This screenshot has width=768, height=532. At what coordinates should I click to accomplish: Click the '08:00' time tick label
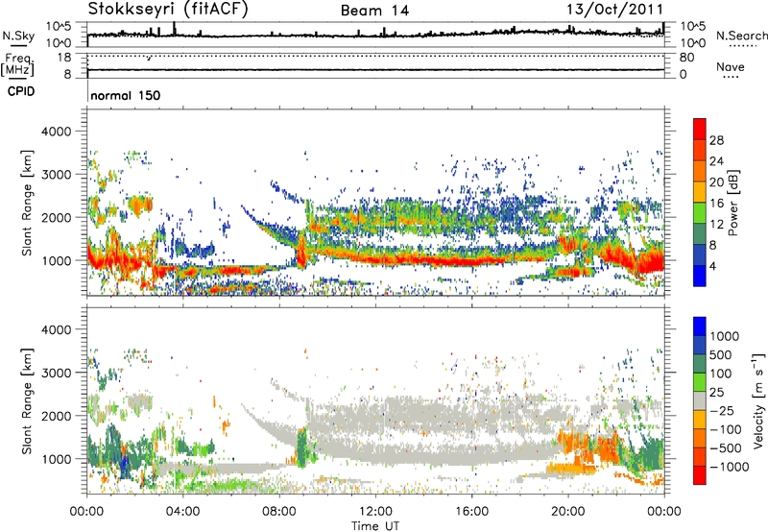click(x=279, y=512)
